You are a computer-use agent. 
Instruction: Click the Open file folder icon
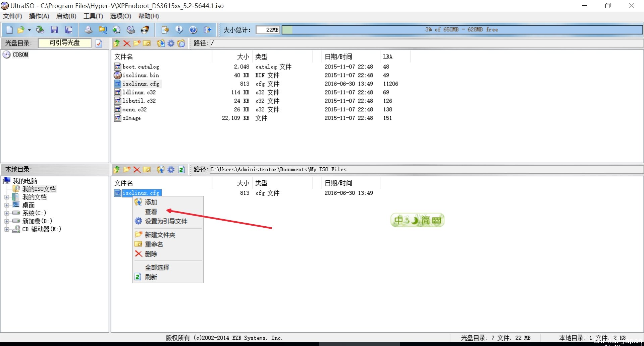pyautogui.click(x=21, y=30)
